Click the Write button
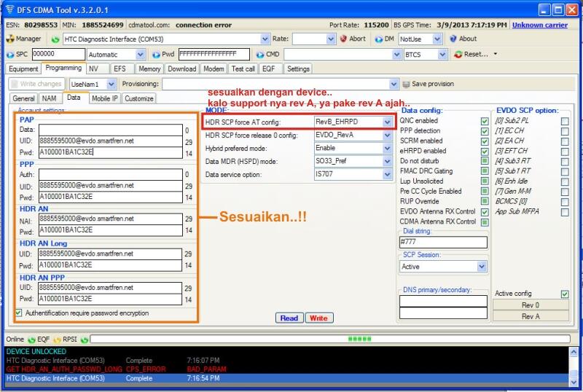Image resolution: width=583 pixels, height=392 pixels. pyautogui.click(x=318, y=318)
